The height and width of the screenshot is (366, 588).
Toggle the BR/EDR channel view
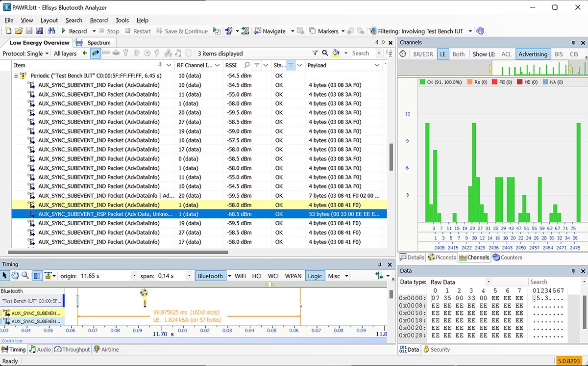pos(423,54)
